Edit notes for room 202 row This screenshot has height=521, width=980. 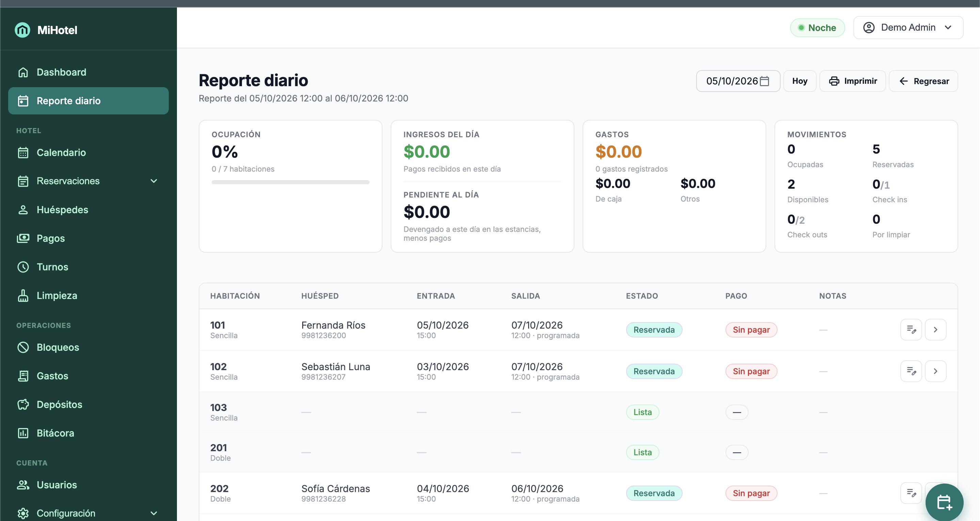tap(911, 493)
